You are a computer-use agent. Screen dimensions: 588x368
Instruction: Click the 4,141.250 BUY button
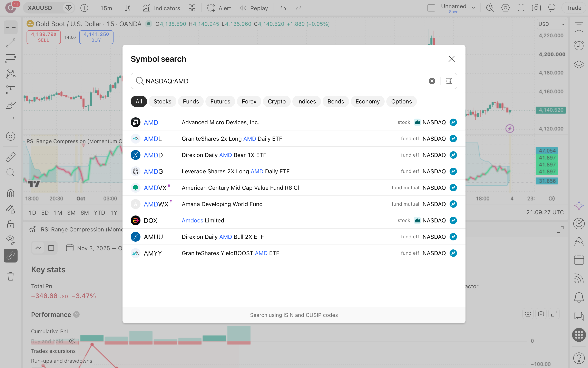[x=96, y=37]
